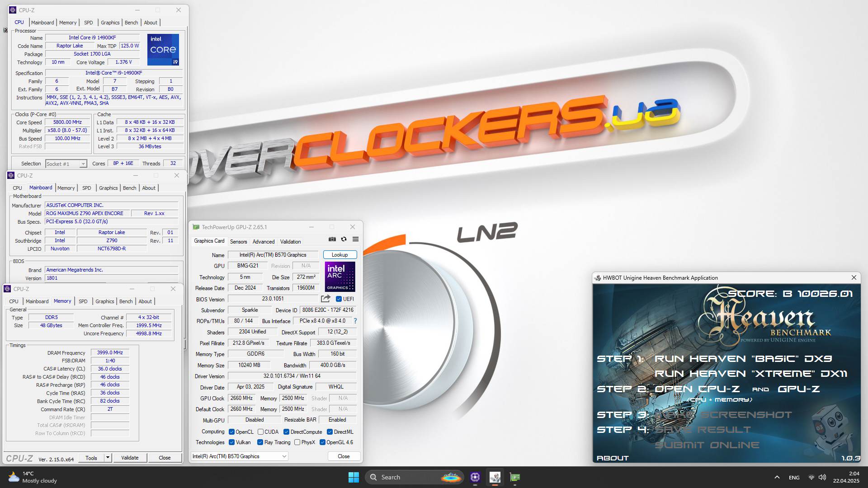Click the BIOS version share/export icon
The width and height of the screenshot is (868, 488).
325,299
